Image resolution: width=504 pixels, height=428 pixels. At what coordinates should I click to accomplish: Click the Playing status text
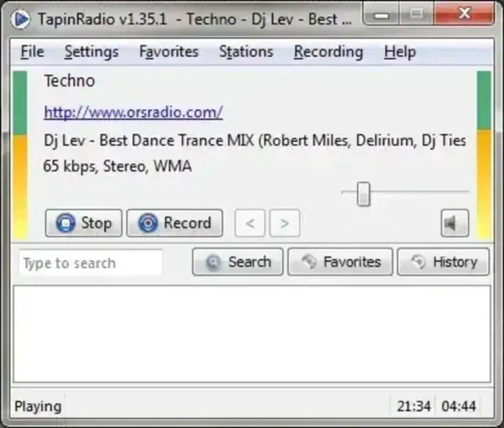coord(38,406)
